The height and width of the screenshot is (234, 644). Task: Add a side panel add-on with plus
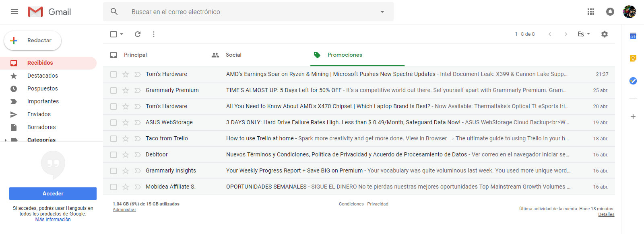click(x=633, y=117)
